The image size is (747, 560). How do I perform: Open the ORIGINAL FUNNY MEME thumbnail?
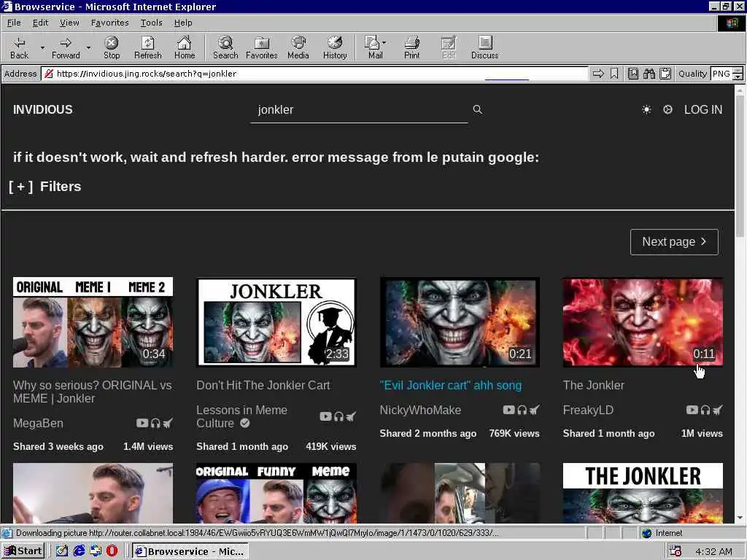pyautogui.click(x=276, y=493)
